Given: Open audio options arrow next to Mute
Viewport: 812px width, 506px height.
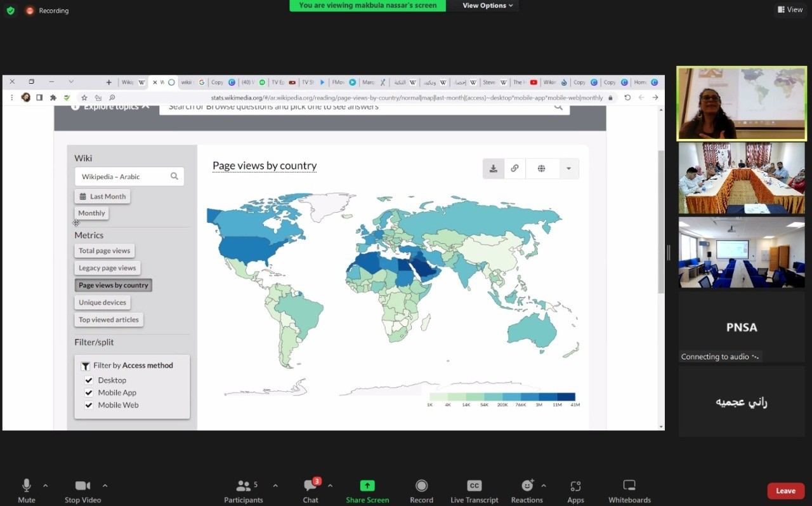Looking at the screenshot, I should (46, 486).
